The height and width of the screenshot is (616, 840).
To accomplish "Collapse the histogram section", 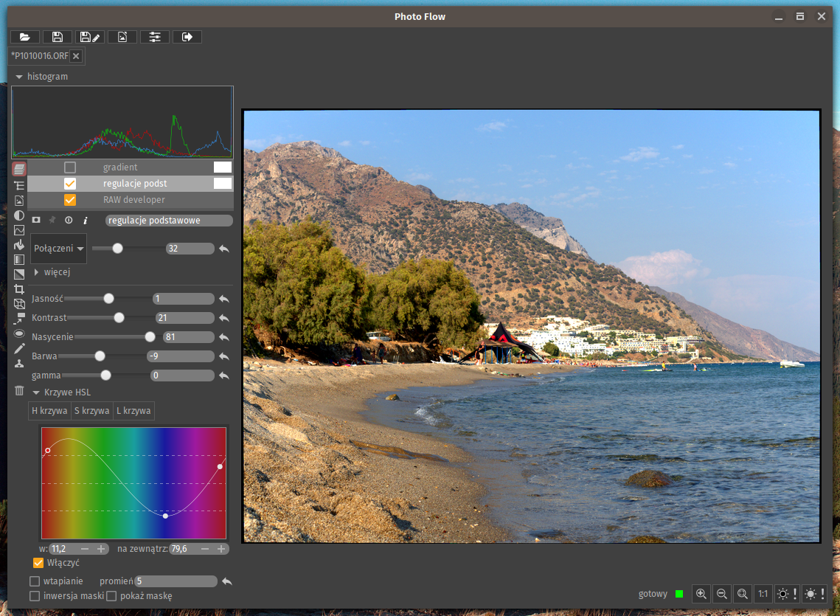I will tap(19, 77).
